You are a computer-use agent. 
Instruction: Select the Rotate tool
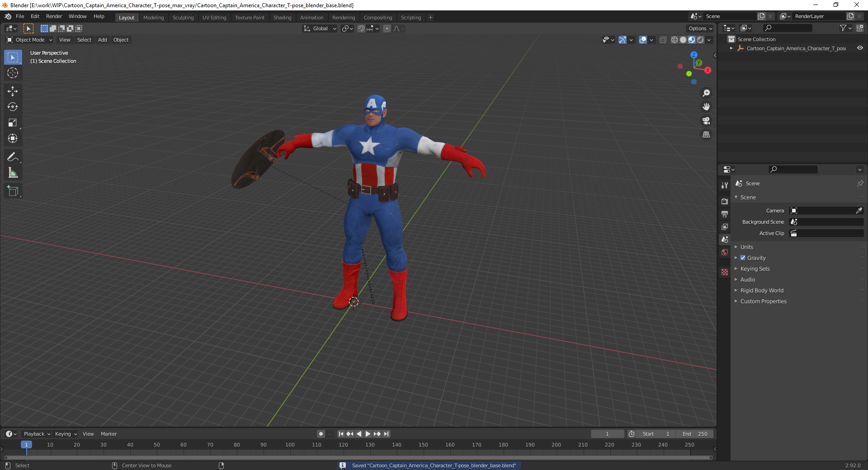pyautogui.click(x=13, y=107)
